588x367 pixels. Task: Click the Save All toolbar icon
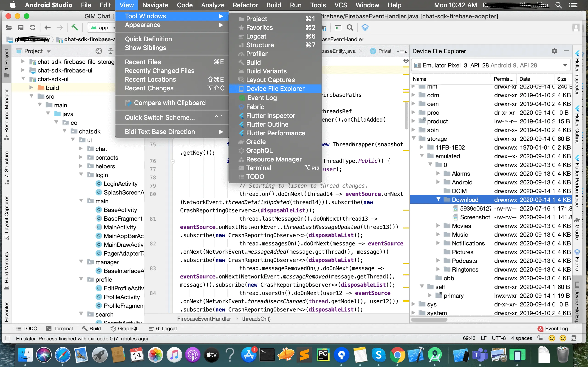click(21, 28)
